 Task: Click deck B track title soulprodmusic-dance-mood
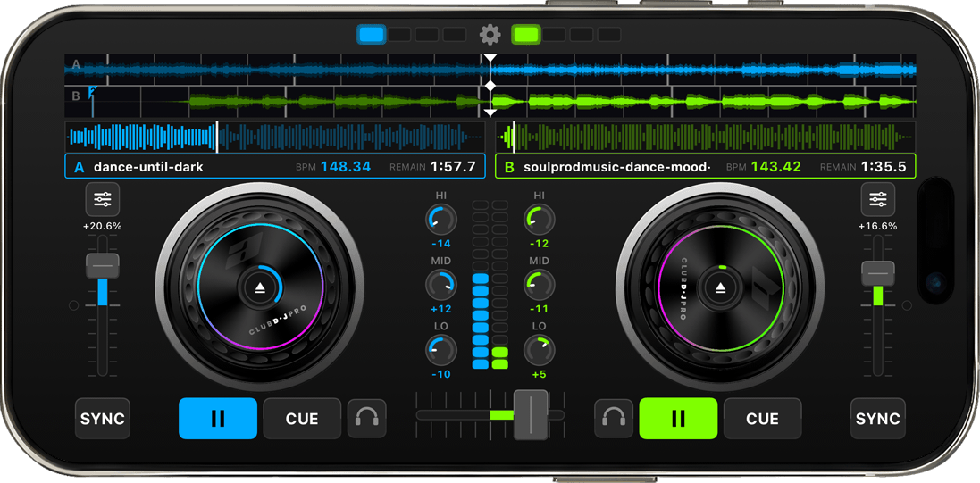(x=617, y=167)
